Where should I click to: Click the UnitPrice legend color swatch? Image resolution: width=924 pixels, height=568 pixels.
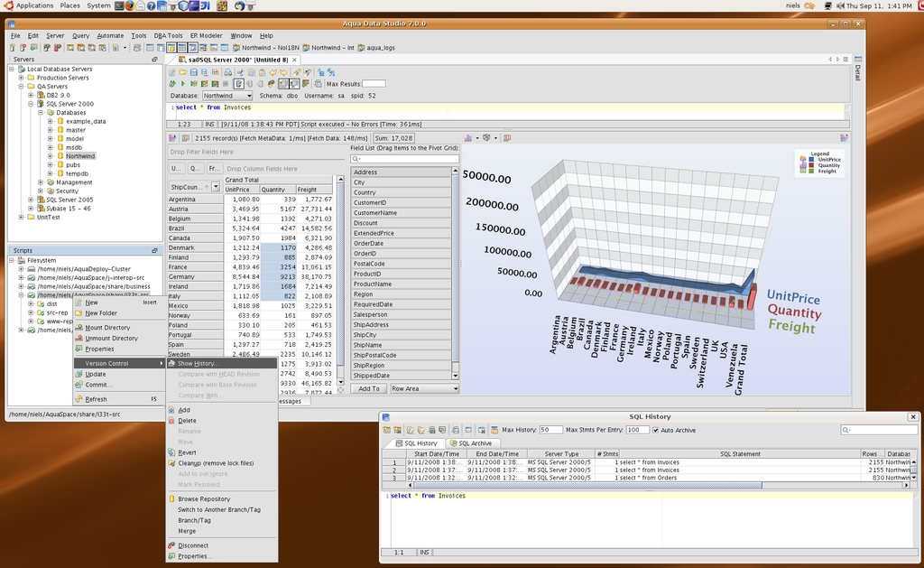pyautogui.click(x=812, y=160)
